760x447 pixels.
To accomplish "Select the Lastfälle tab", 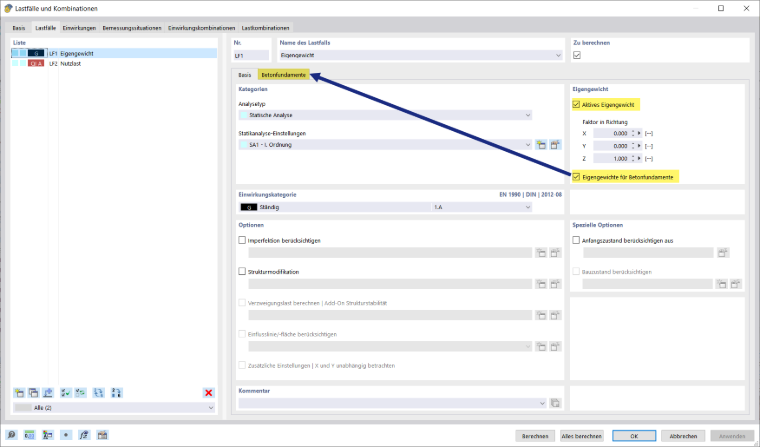I will 46,28.
